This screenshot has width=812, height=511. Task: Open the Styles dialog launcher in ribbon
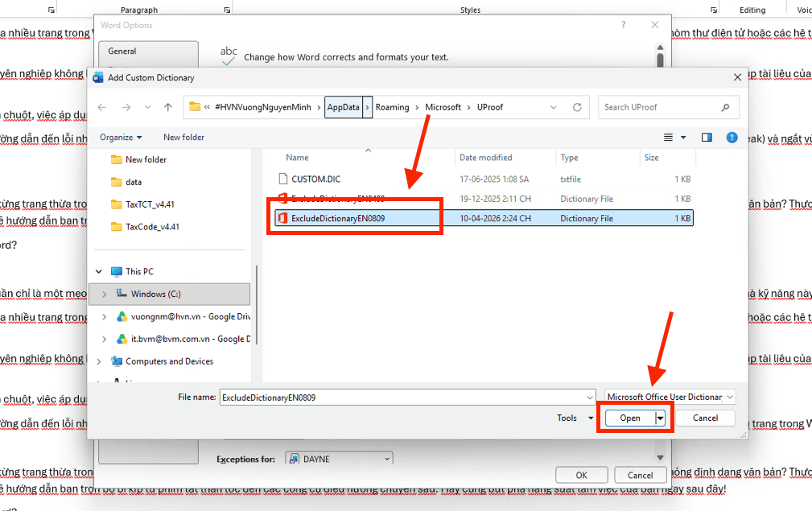(714, 10)
